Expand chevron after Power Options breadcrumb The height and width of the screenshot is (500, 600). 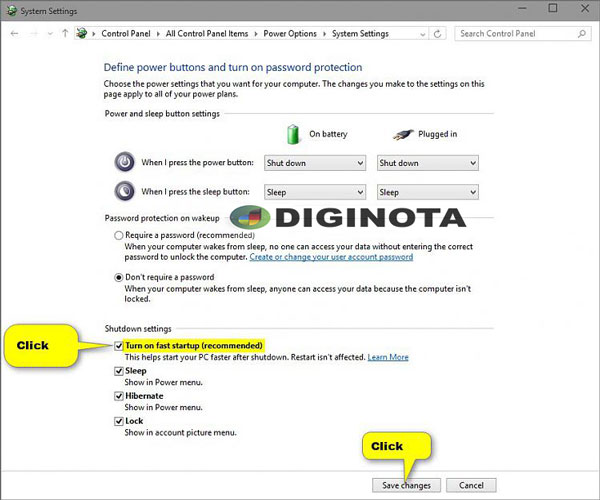pyautogui.click(x=324, y=34)
